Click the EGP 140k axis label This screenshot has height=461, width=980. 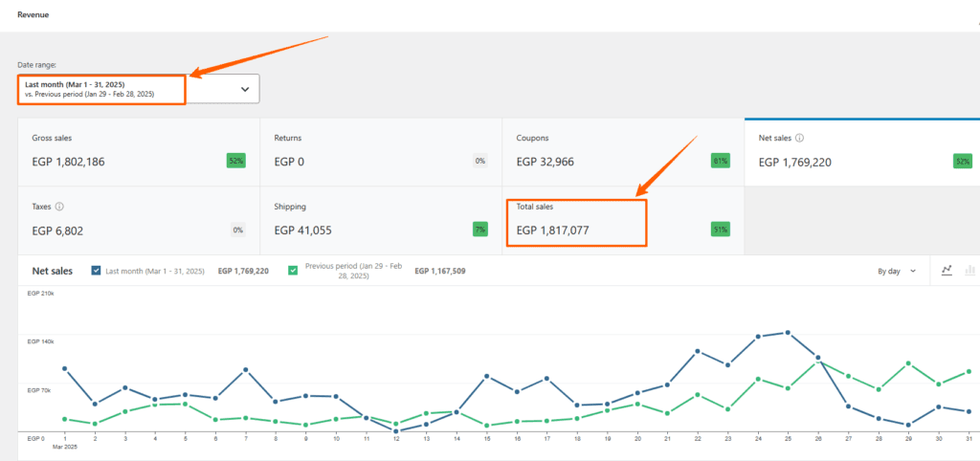40,341
